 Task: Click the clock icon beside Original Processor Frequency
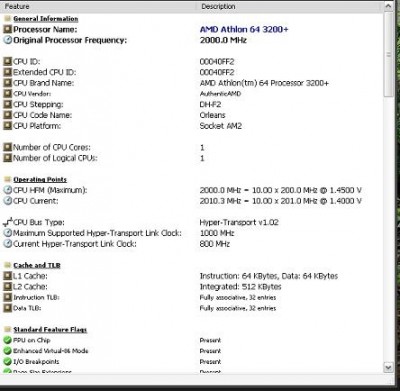7,40
